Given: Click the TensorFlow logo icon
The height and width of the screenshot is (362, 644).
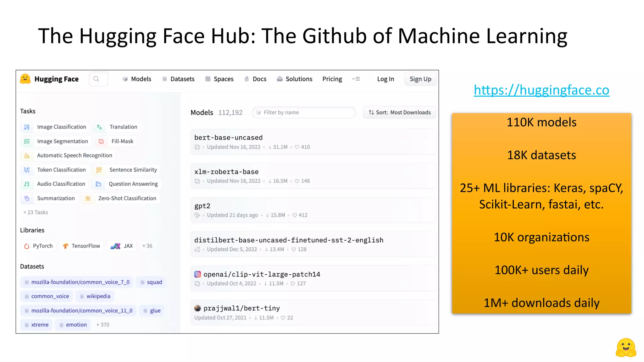Looking at the screenshot, I should click(65, 246).
